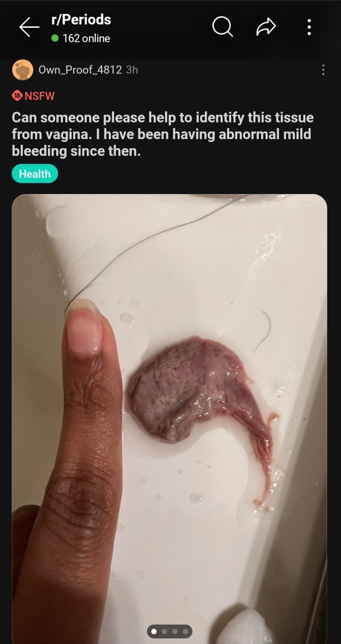This screenshot has width=341, height=644.
Task: Open the r/Periods community title
Action: (81, 20)
